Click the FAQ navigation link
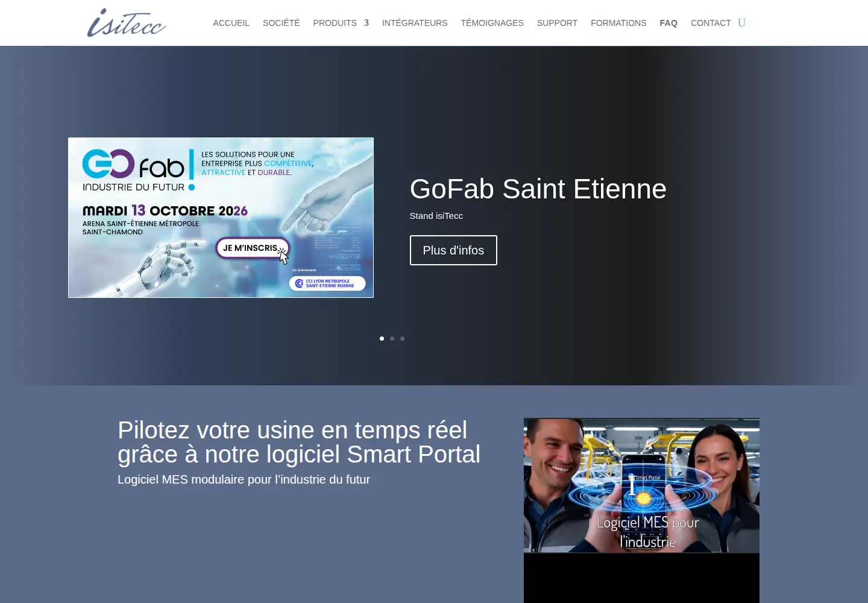868x603 pixels. tap(668, 23)
